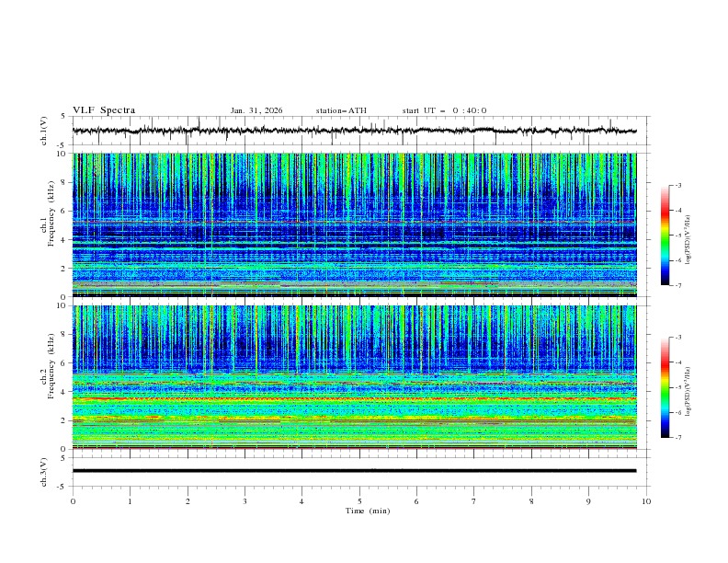Click the 0 minute time axis tick label
The width and height of the screenshot is (728, 563).
click(x=73, y=501)
